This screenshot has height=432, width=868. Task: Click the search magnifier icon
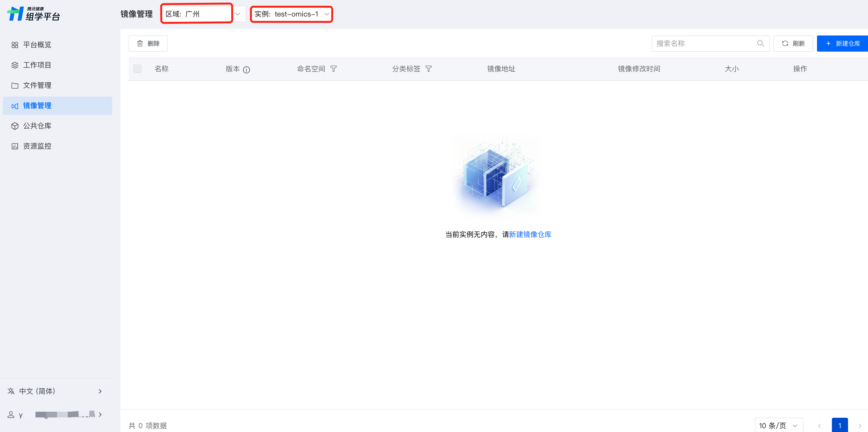point(760,43)
